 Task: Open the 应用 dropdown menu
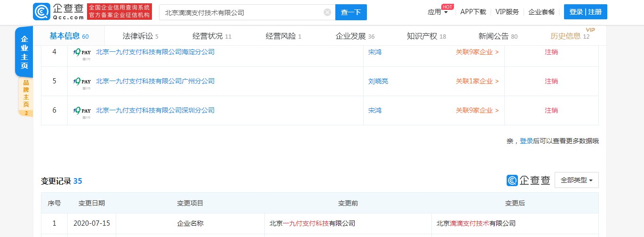(x=437, y=12)
